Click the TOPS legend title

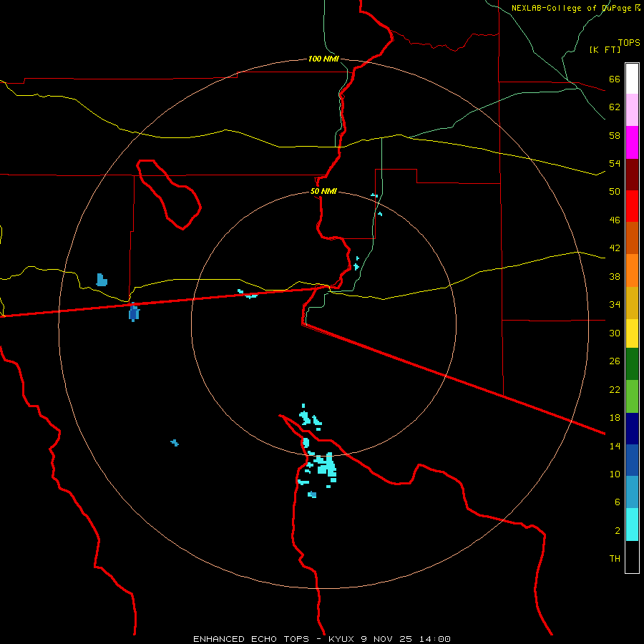pos(629,42)
